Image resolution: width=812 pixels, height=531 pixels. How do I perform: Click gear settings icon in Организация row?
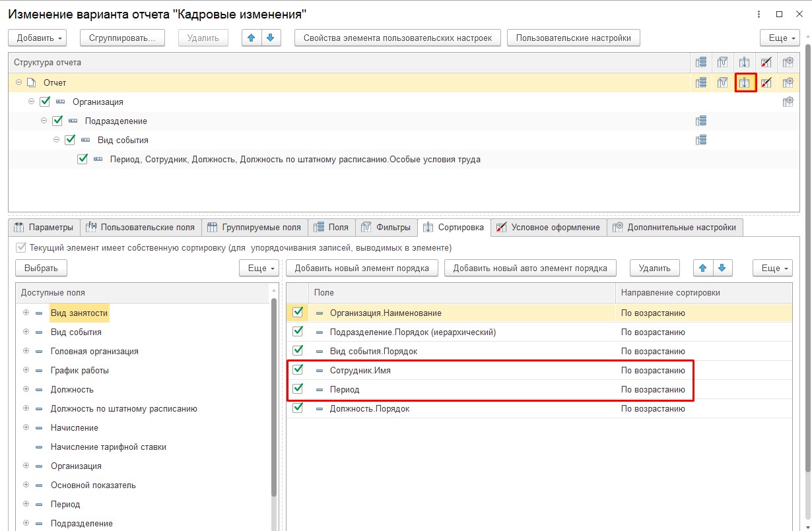click(x=788, y=102)
